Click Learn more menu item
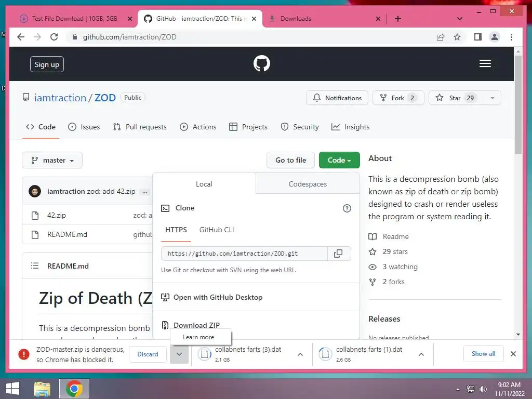The height and width of the screenshot is (399, 532). pyautogui.click(x=201, y=337)
